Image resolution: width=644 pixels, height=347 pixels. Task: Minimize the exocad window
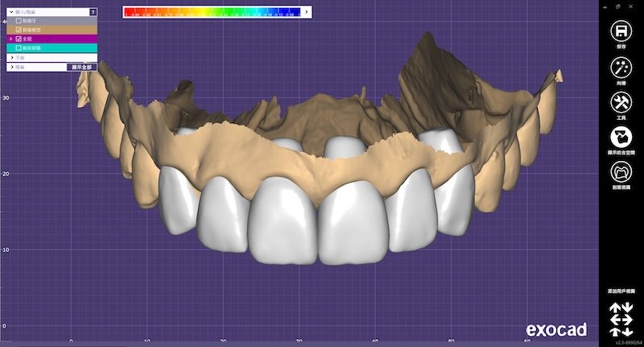tap(605, 6)
